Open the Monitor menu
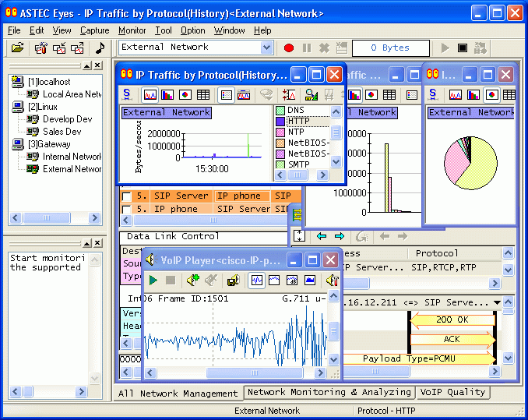528x420 pixels. (x=132, y=30)
